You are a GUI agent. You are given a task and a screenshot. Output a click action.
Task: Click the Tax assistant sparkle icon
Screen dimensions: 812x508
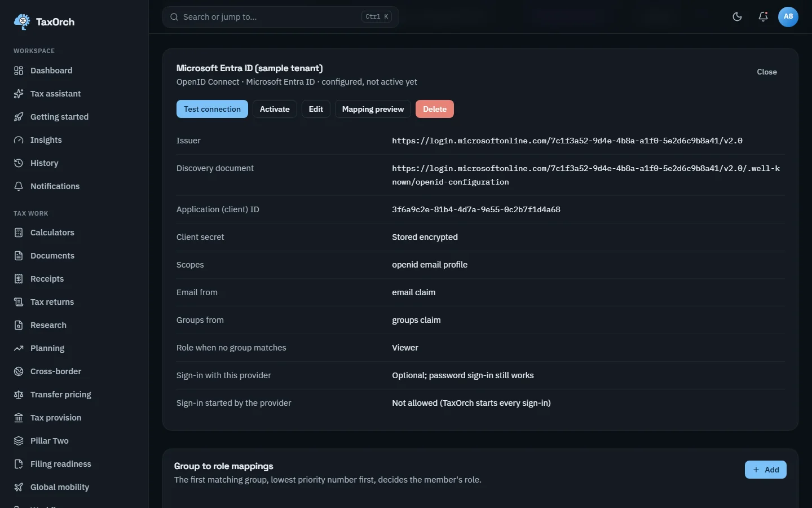coord(19,94)
